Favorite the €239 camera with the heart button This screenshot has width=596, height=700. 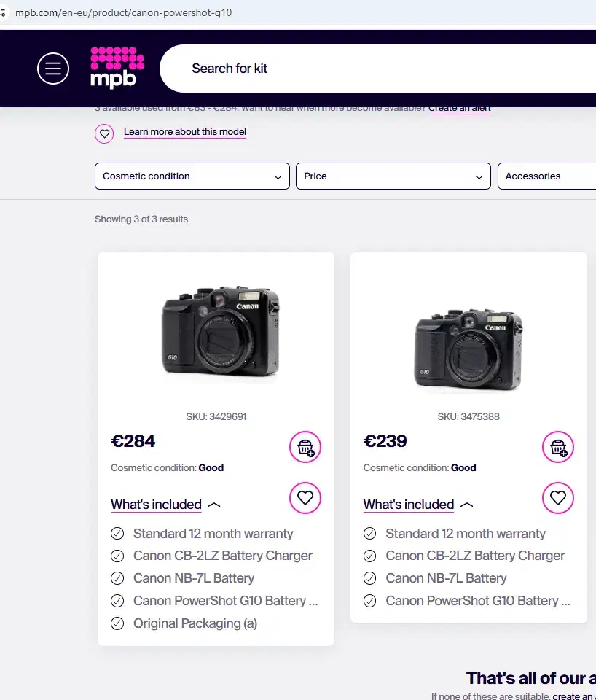tap(558, 498)
